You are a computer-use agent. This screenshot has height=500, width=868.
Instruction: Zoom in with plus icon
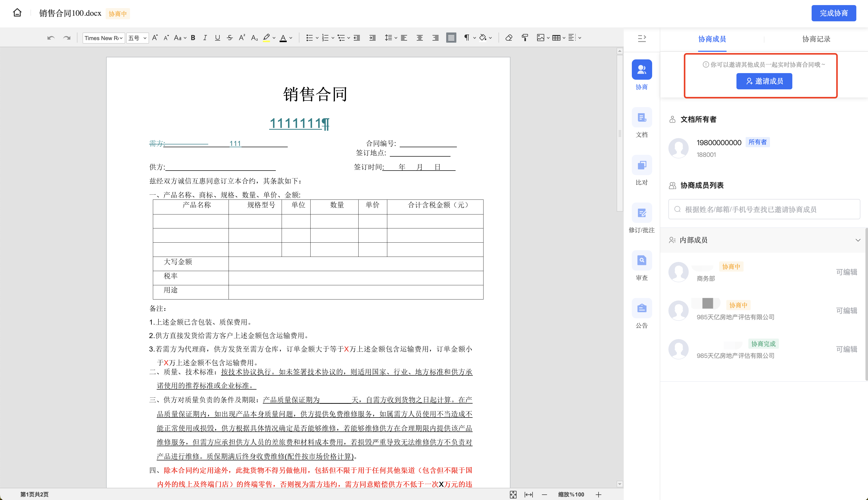pos(598,494)
